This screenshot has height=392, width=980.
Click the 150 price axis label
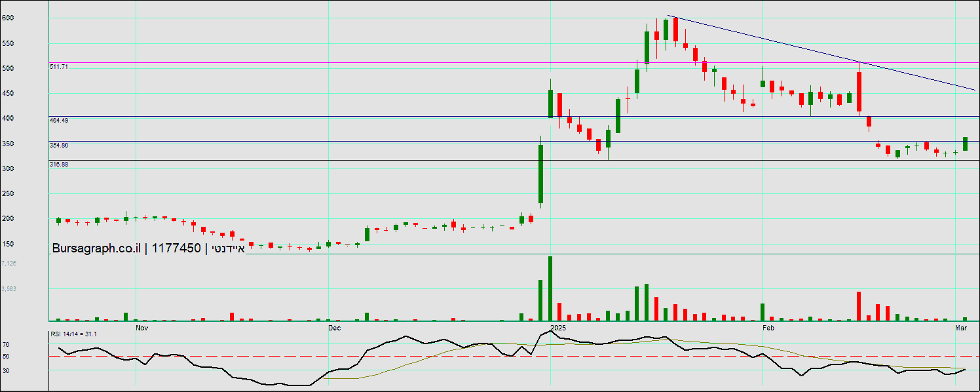[x=8, y=244]
